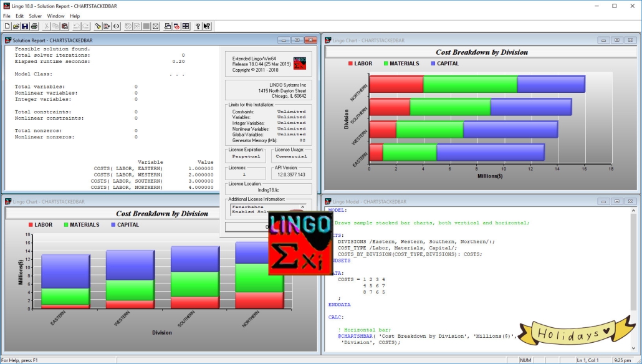Solve the model using the Solve icon

[98, 26]
